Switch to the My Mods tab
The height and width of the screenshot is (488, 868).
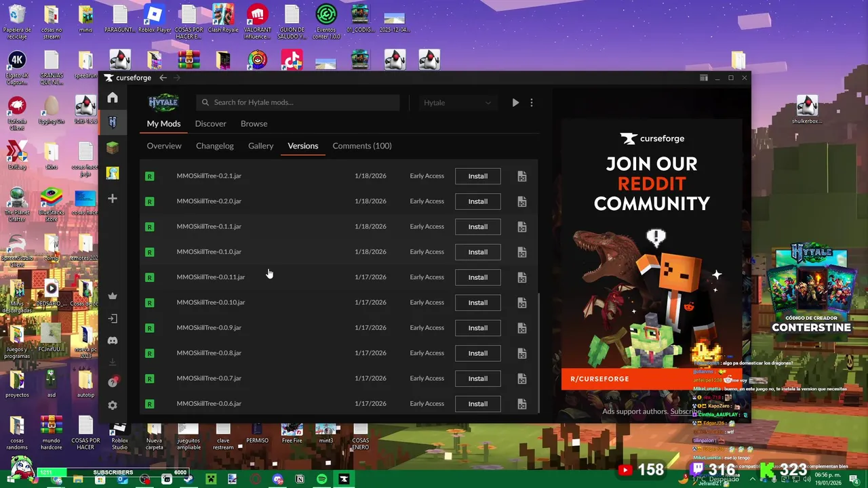[x=163, y=124]
